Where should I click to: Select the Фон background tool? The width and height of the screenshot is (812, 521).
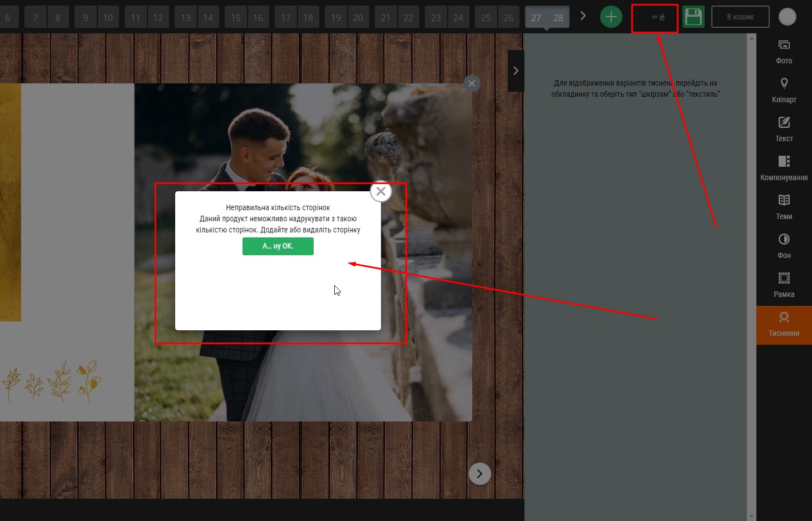[784, 245]
